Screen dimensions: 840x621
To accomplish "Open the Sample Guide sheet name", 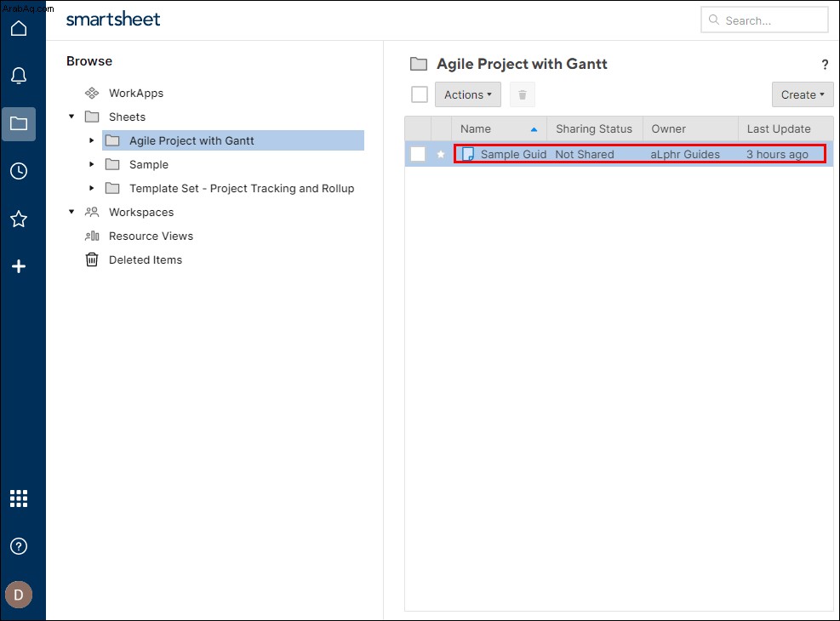I will point(513,154).
